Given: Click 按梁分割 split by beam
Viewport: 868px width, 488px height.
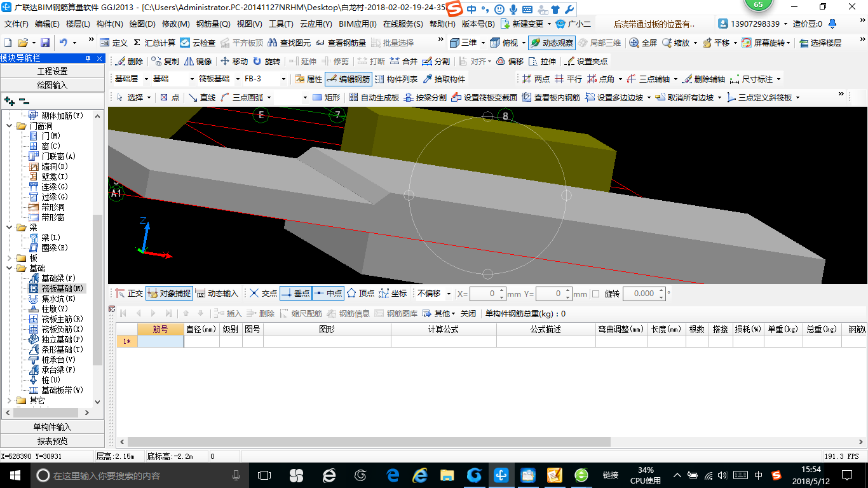Looking at the screenshot, I should point(425,97).
